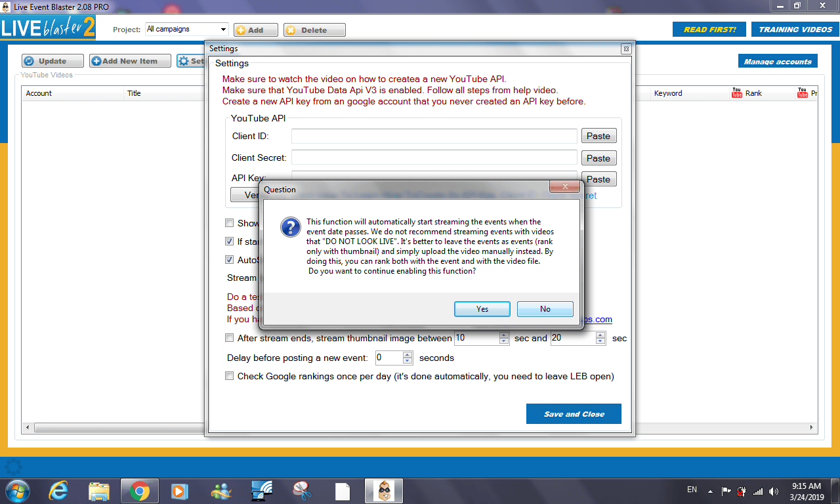Screen dimensions: 840x504
Task: Increase the second thumbnail seconds value of 20
Action: click(x=600, y=335)
